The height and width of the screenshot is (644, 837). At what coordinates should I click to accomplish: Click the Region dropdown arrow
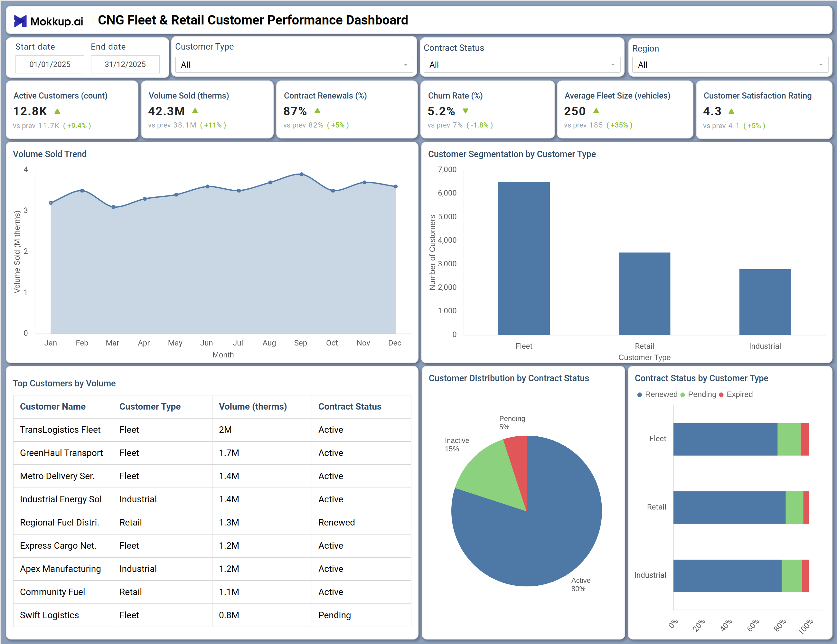(821, 65)
